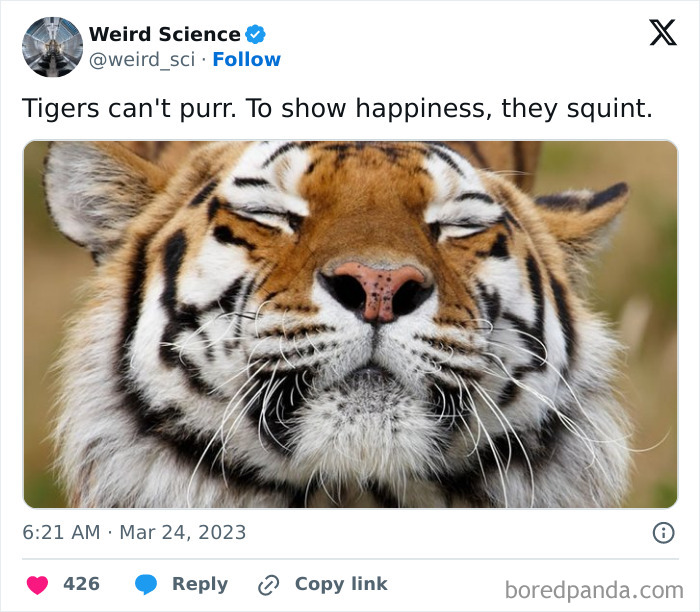
Task: Click the 6:21 AM time text
Action: (x=61, y=532)
